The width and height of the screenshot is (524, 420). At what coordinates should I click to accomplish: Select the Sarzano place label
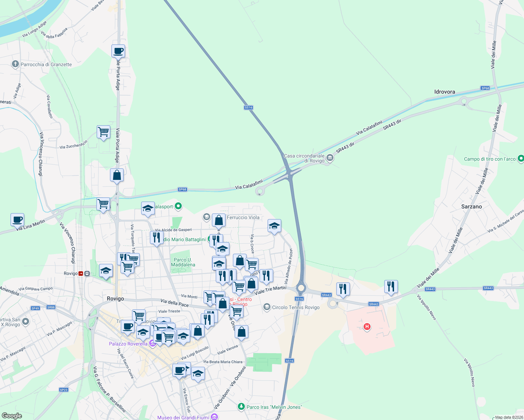471,206
